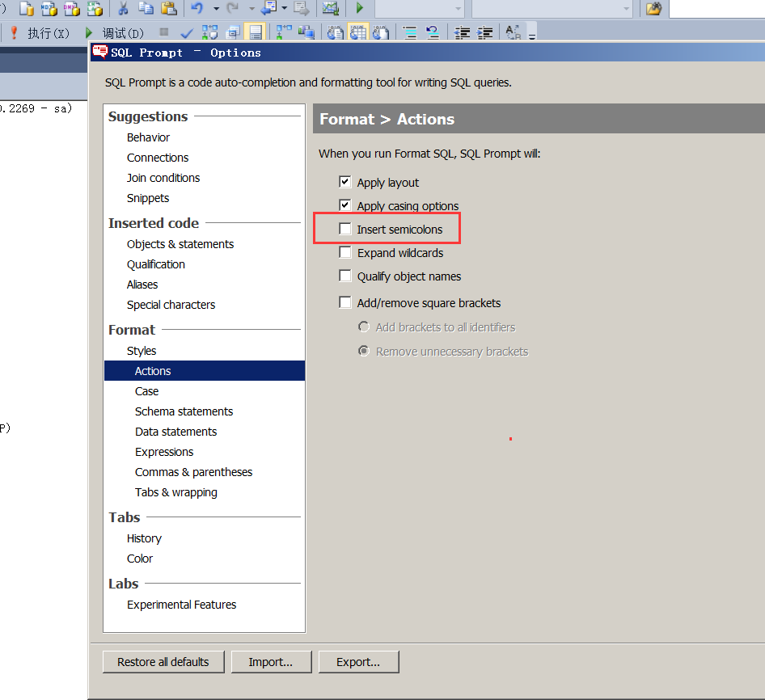Click the Export... button
Screen dimensions: 765x700
[358, 662]
